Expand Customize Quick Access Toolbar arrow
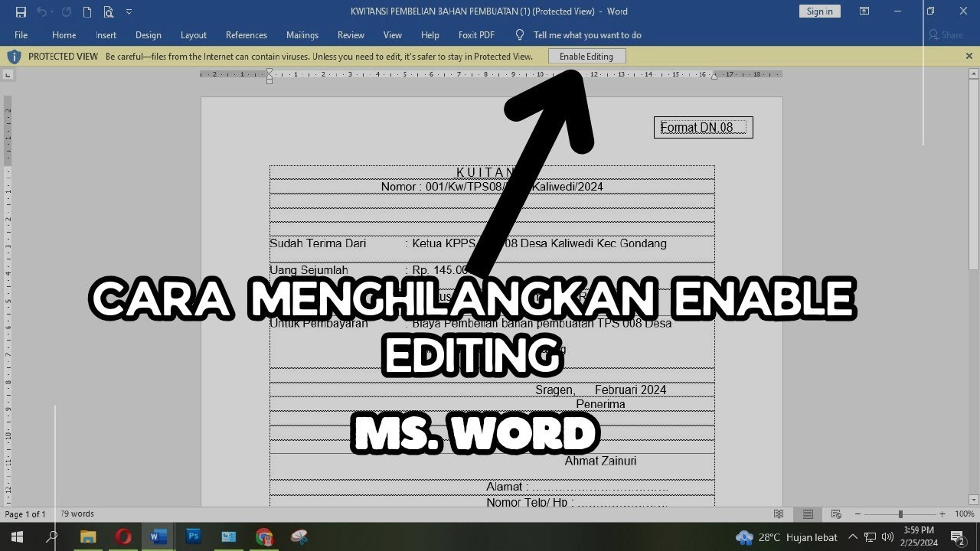The image size is (980, 551). tap(129, 11)
